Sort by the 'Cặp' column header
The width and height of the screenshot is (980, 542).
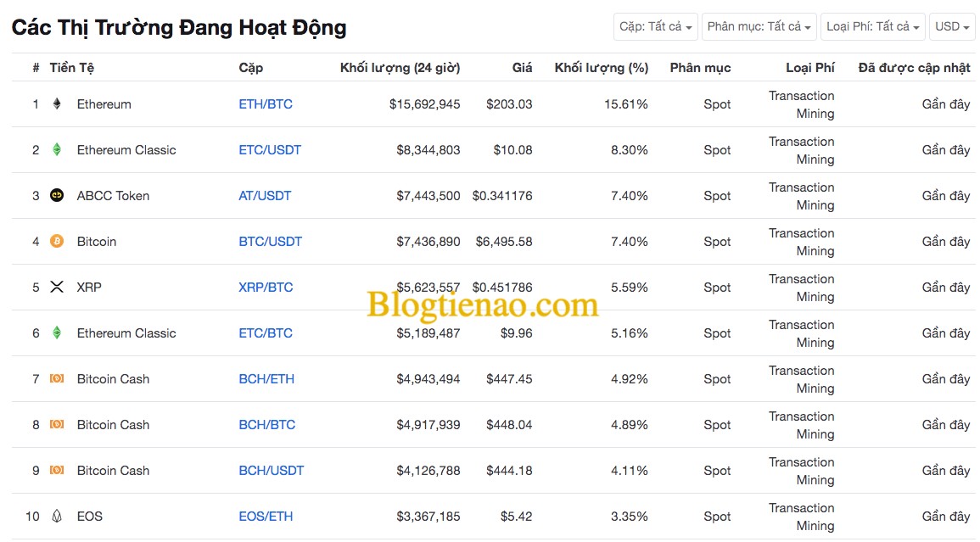click(250, 68)
